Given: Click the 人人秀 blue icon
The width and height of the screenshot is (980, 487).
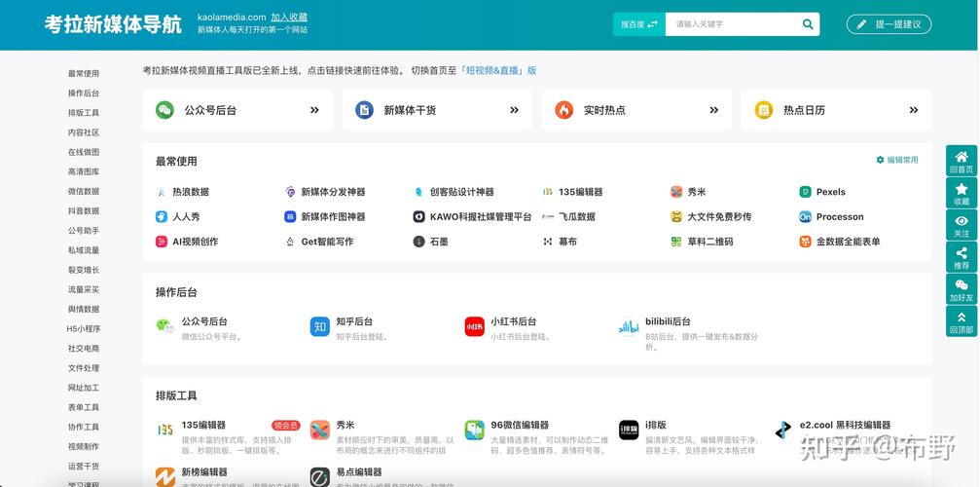Looking at the screenshot, I should pos(162,217).
